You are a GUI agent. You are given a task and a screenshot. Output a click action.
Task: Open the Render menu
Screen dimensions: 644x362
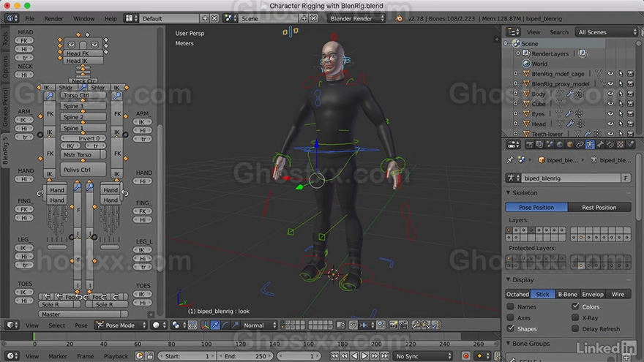[x=54, y=18]
